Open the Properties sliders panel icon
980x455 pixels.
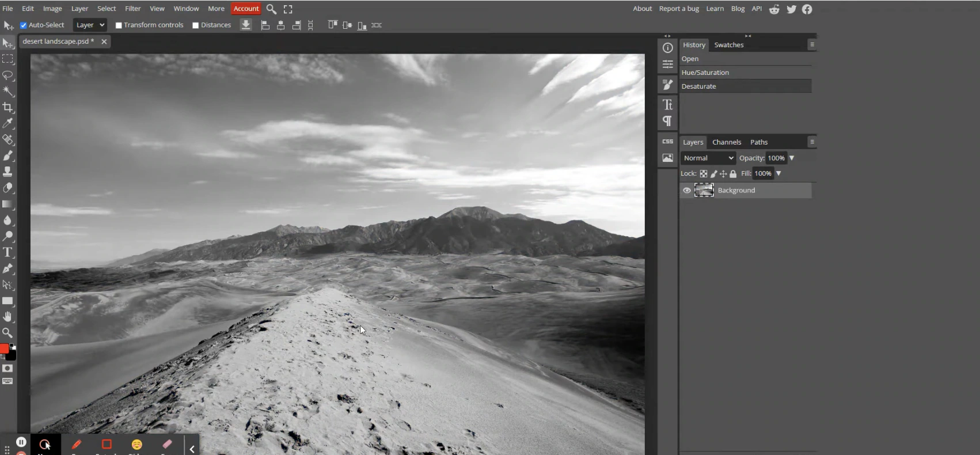(667, 64)
